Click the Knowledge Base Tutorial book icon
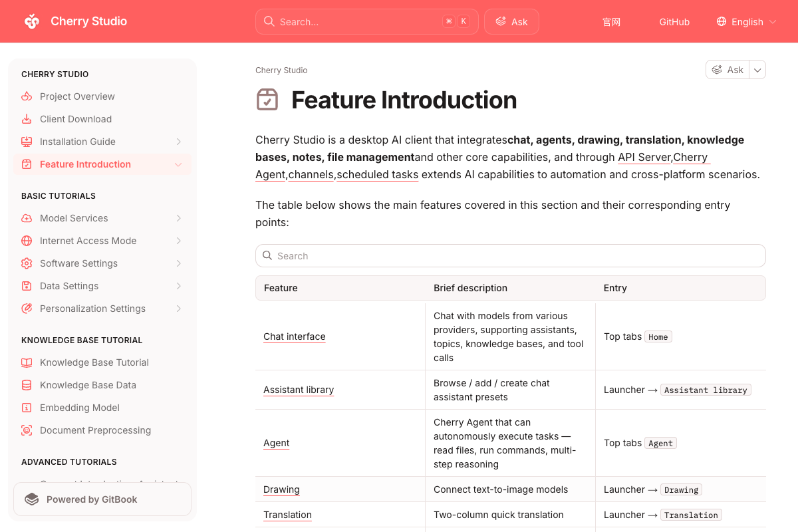The image size is (798, 532). [x=27, y=362]
